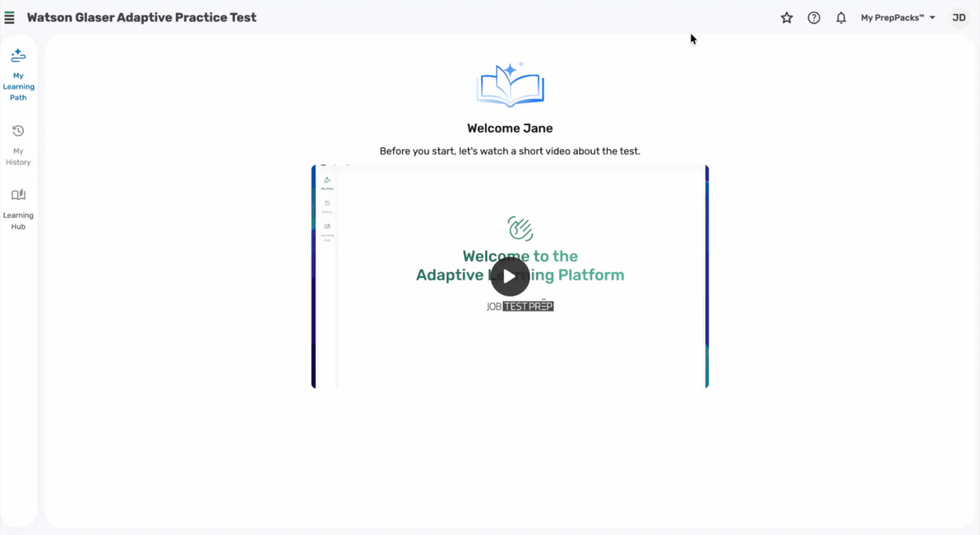Open the help question mark icon
Viewport: 980px width, 535px height.
pyautogui.click(x=814, y=18)
